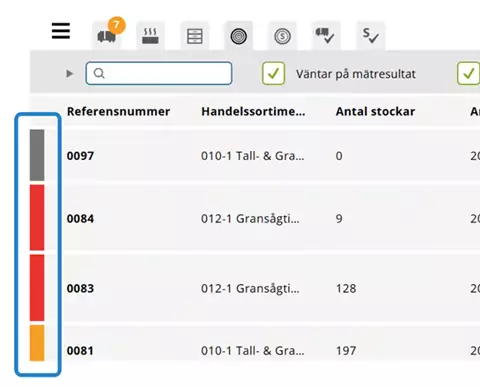Click the red status bar of row 0084
The image size is (480, 387).
(x=37, y=218)
